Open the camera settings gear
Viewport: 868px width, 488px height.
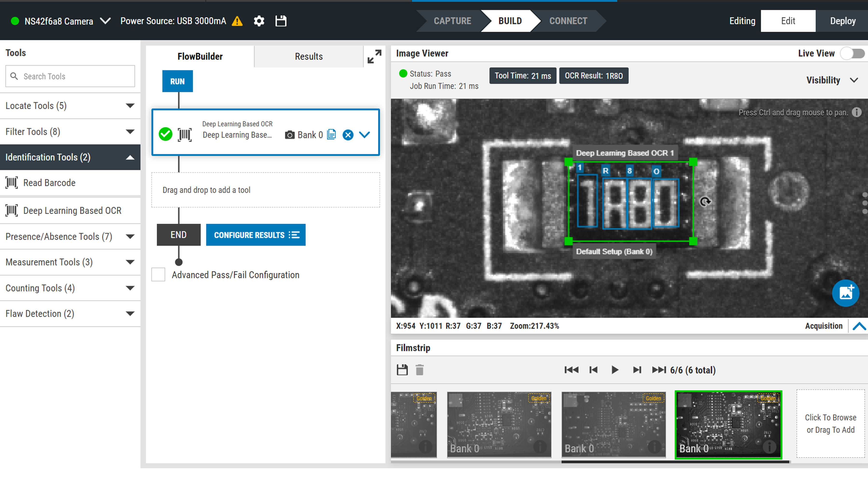[259, 21]
